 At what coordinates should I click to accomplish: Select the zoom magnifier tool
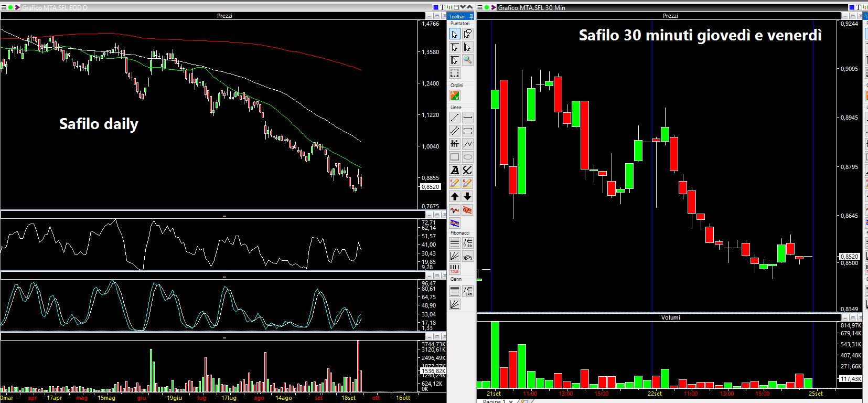coord(467,60)
